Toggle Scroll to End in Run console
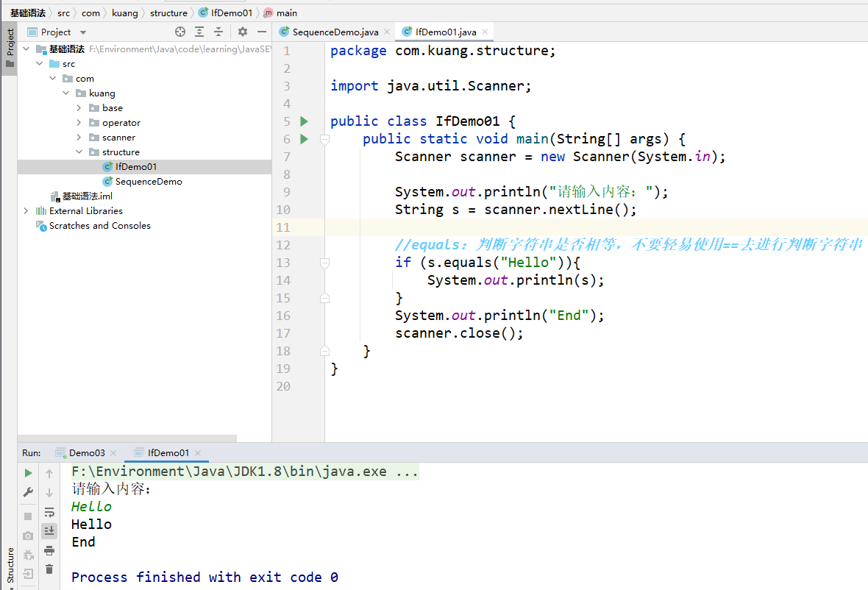Image resolution: width=868 pixels, height=590 pixels. click(49, 531)
